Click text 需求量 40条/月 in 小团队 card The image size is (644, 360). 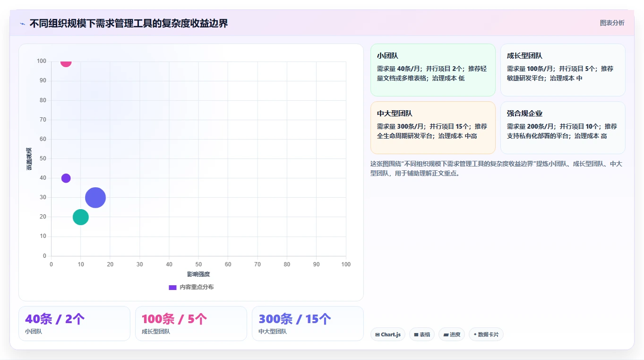[x=399, y=69]
